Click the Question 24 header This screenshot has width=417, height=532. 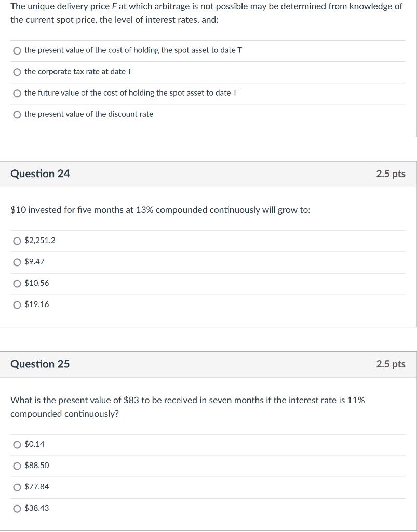click(40, 174)
